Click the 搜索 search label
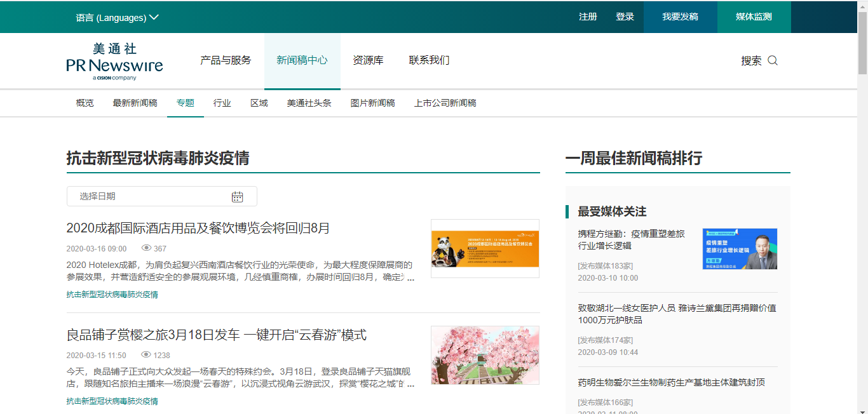868x414 pixels. (x=751, y=61)
